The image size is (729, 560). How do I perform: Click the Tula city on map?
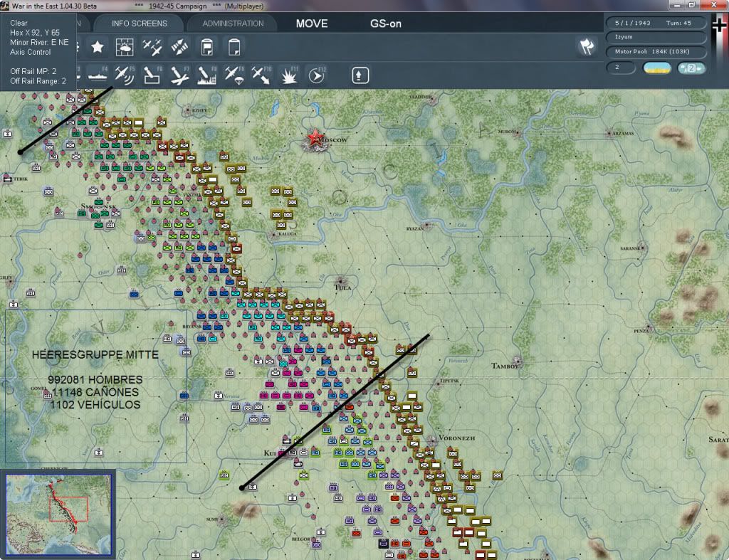[x=341, y=282]
